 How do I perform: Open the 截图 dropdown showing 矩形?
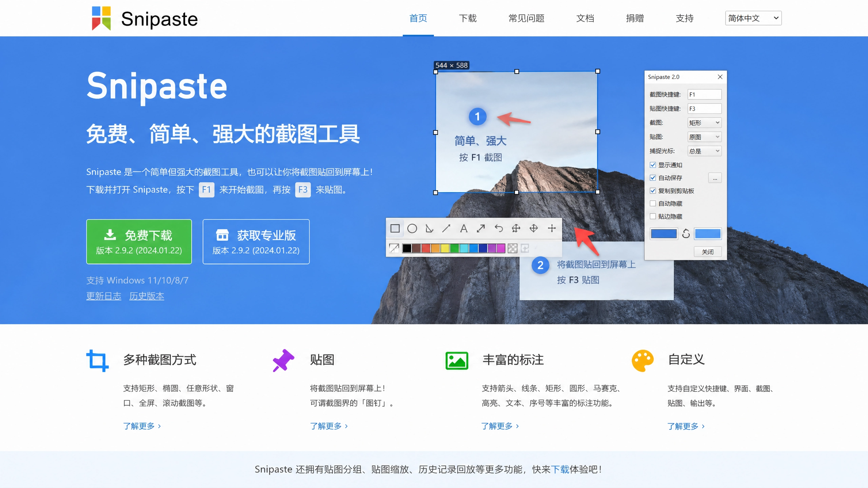point(704,123)
